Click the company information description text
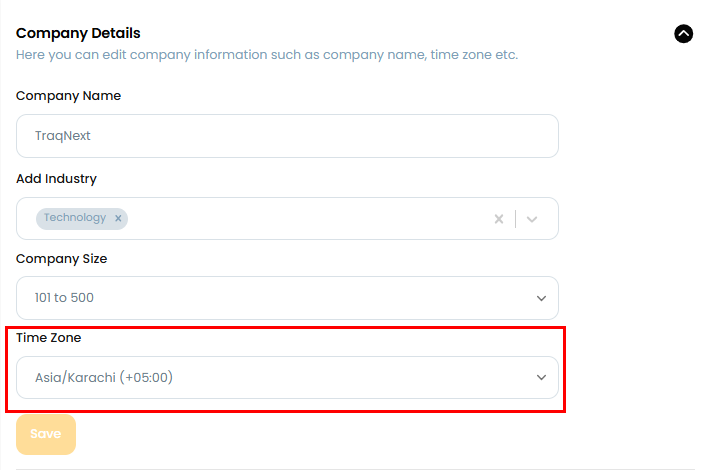The width and height of the screenshot is (708, 470). (x=266, y=55)
